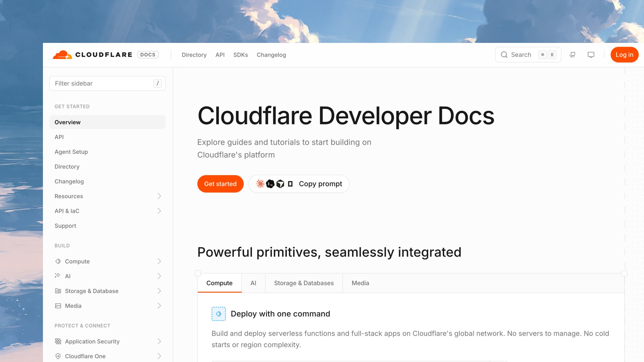Click the AI sparkle icon in the sidebar
Screen dimensions: 644x362
coord(57,276)
